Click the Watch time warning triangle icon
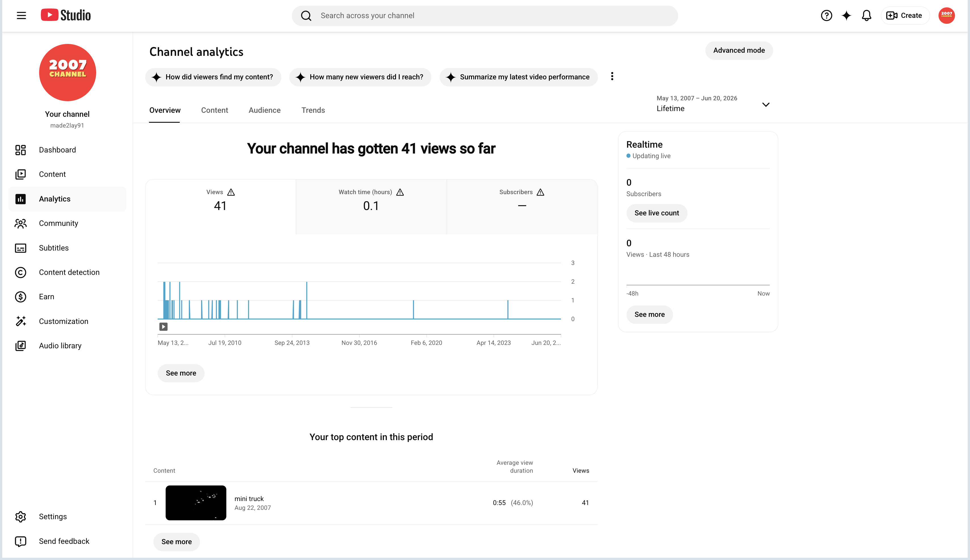 400,192
